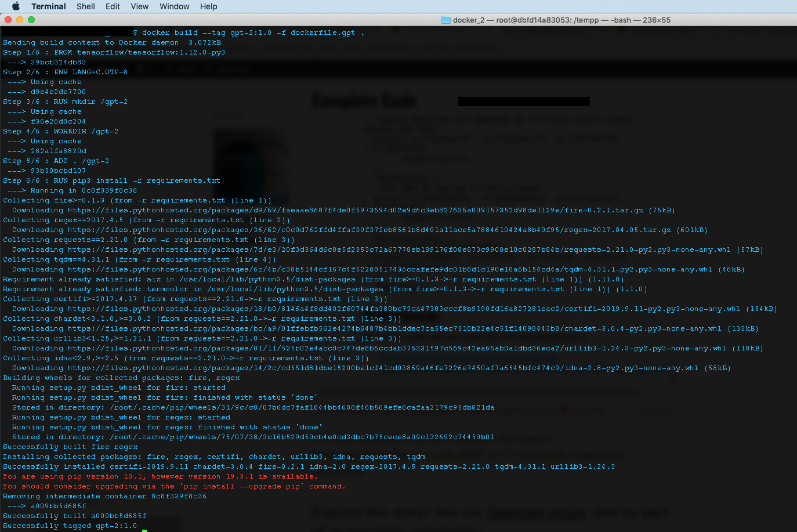This screenshot has height=532, width=797.
Task: Click the urllib3-1.24.3 wheel download URL
Action: [x=397, y=348]
